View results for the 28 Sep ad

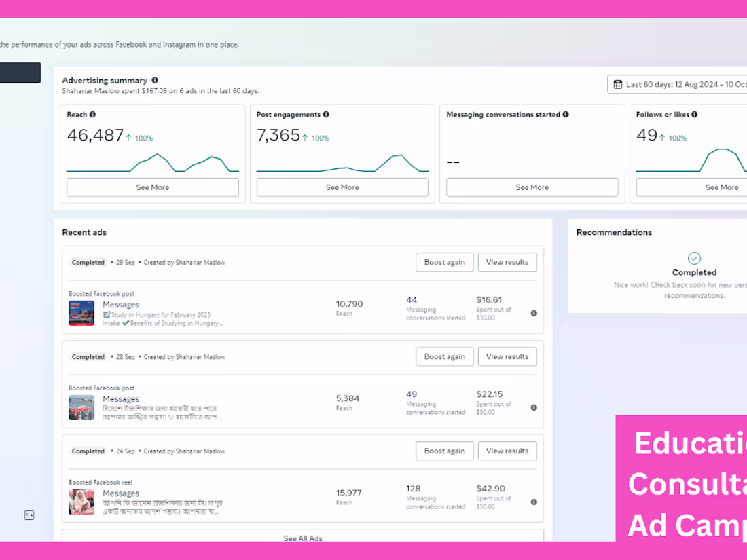pyautogui.click(x=507, y=356)
